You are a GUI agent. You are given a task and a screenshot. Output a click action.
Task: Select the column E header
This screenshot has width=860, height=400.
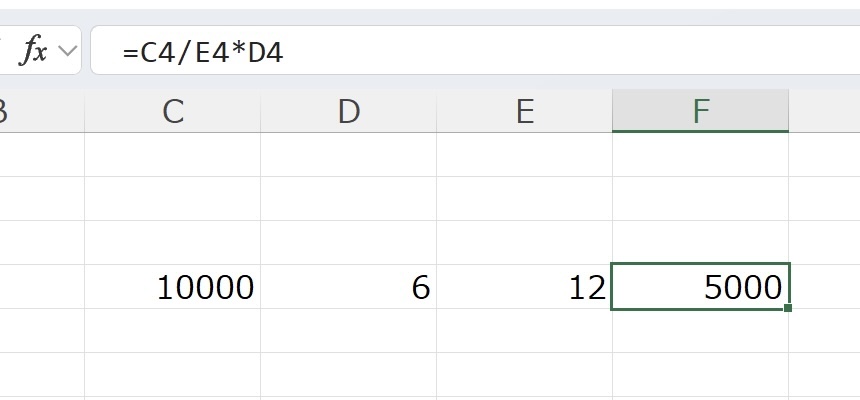(x=524, y=111)
